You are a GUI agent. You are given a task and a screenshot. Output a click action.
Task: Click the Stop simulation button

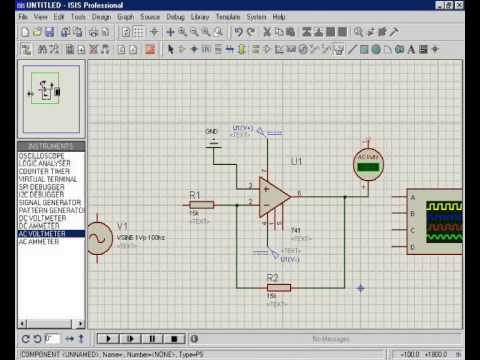174,339
